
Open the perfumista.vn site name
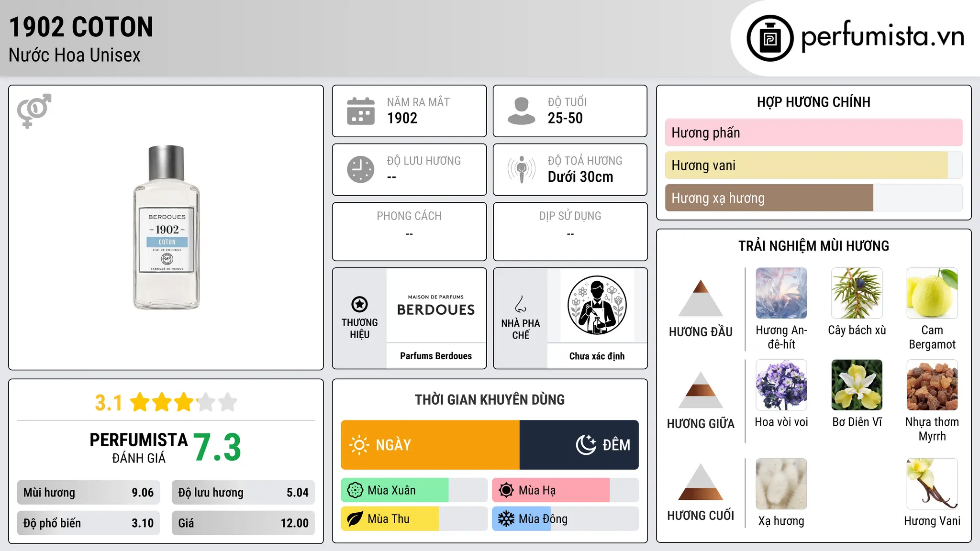tap(882, 36)
